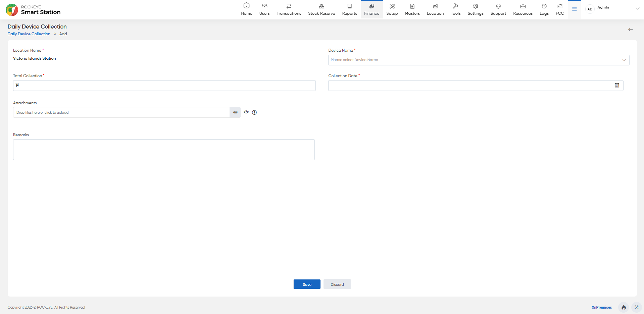Toggle fullscreen with expand icon
Viewport: 644px width, 314px height.
(636, 307)
